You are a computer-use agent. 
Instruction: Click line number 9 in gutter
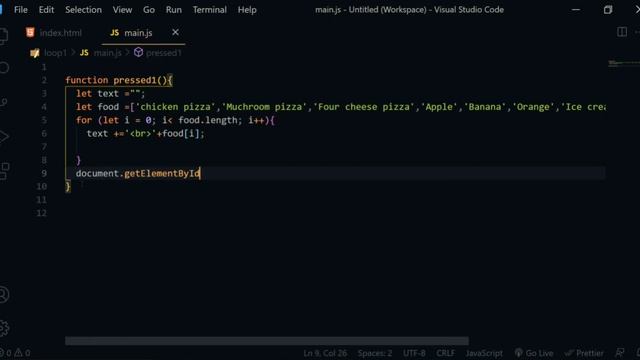coord(44,173)
